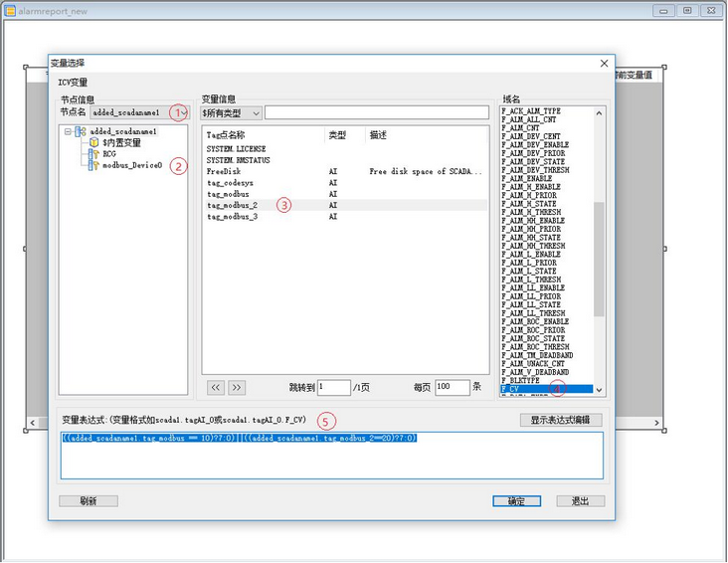This screenshot has width=728, height=563.
Task: Click the variable search input field
Action: coord(377,112)
